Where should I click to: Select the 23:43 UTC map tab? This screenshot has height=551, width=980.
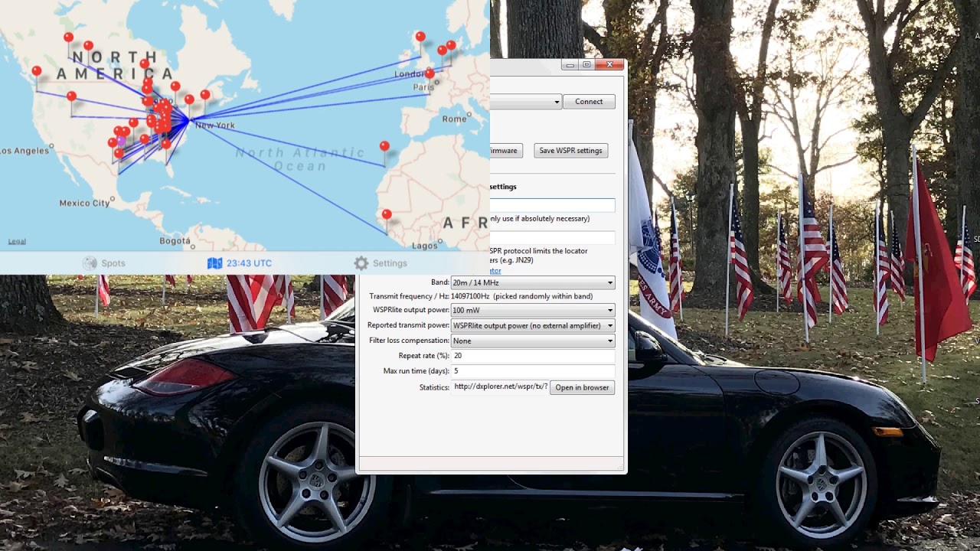click(240, 263)
